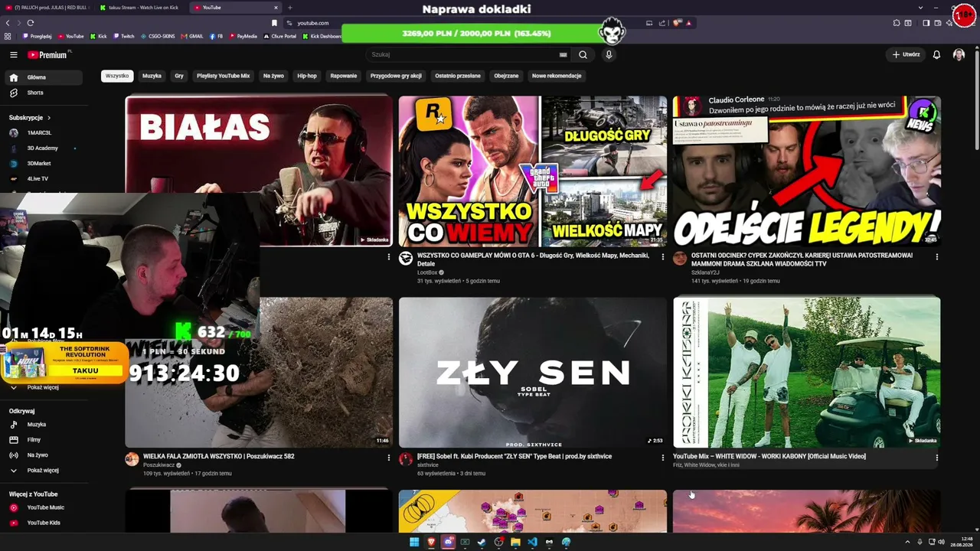Screen dimensions: 980x551
Task: Open WIELKA FALA ZMIOTŁA WSZYSTKO video title
Action: [x=219, y=456]
